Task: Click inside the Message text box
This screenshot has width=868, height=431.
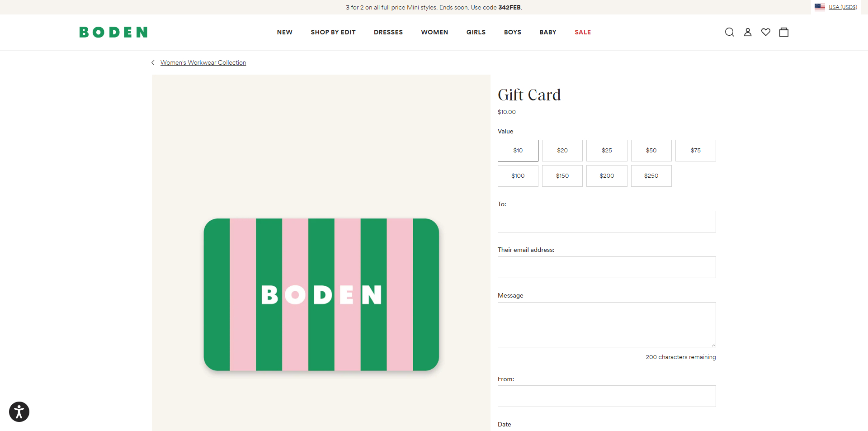Action: (x=606, y=325)
